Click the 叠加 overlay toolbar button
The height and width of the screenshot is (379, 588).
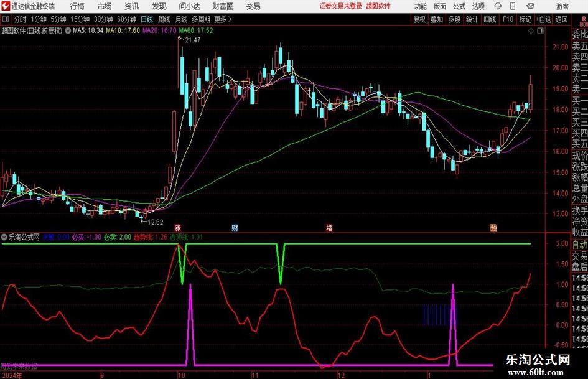(437, 19)
